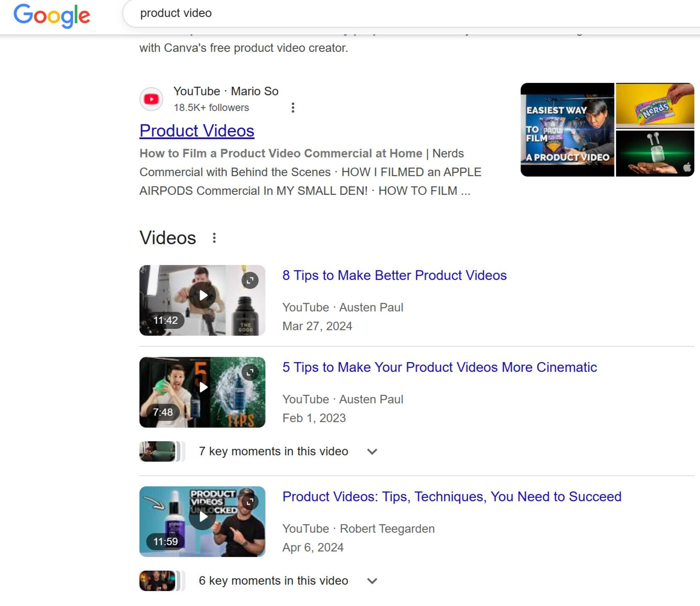Image resolution: width=700 pixels, height=606 pixels.
Task: Click the 18.5K+ followers text
Action: 211,108
